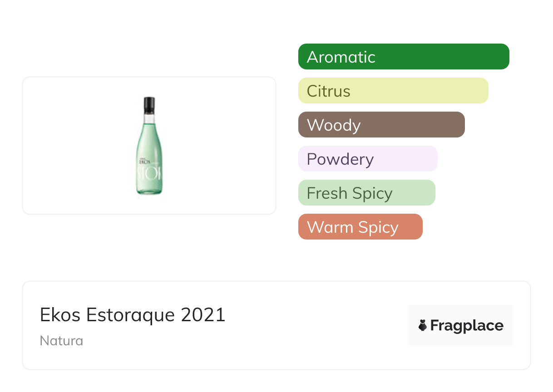Image resolution: width=553 pixels, height=392 pixels.
Task: Select the Warm Spicy accord bar
Action: tap(360, 227)
